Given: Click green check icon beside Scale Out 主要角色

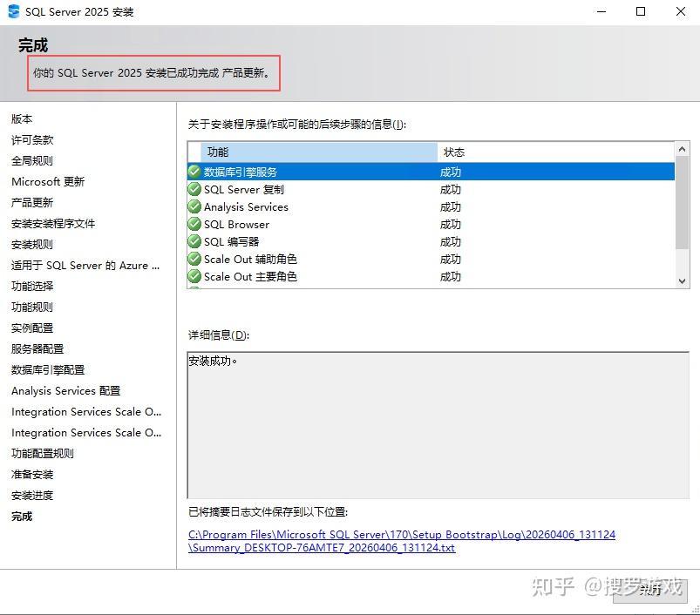Looking at the screenshot, I should coord(194,276).
